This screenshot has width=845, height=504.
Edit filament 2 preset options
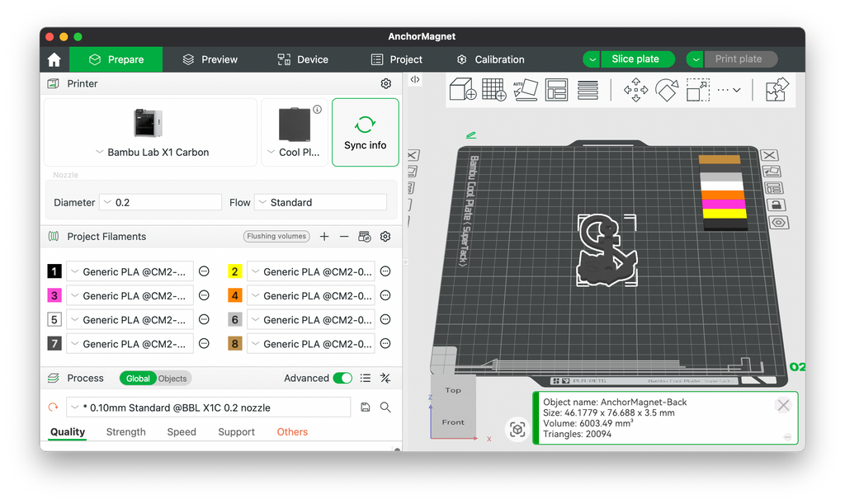click(x=385, y=271)
